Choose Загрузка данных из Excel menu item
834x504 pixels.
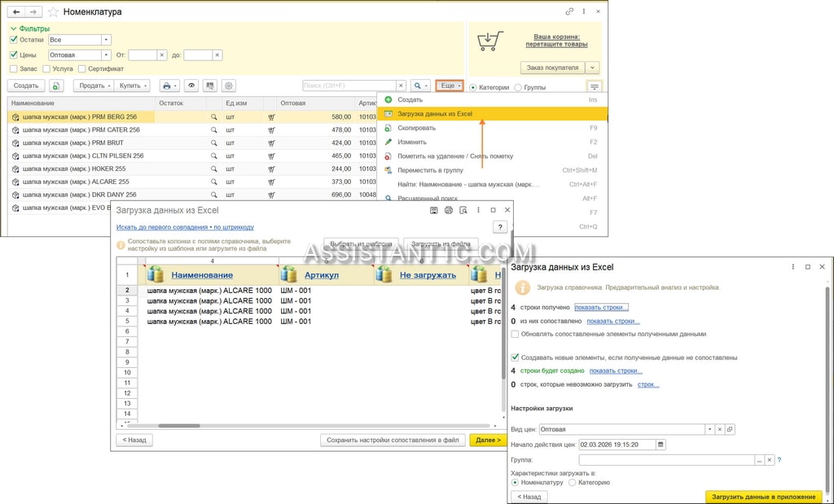click(x=492, y=114)
